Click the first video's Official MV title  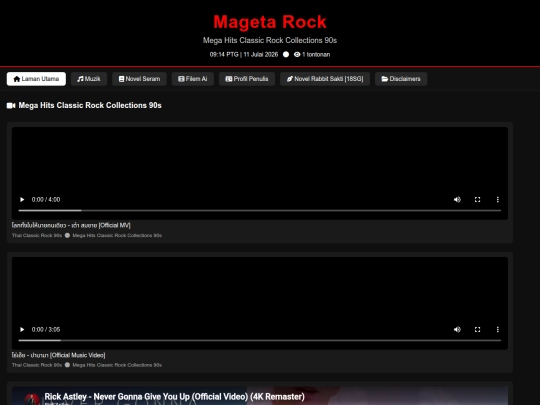click(x=71, y=225)
